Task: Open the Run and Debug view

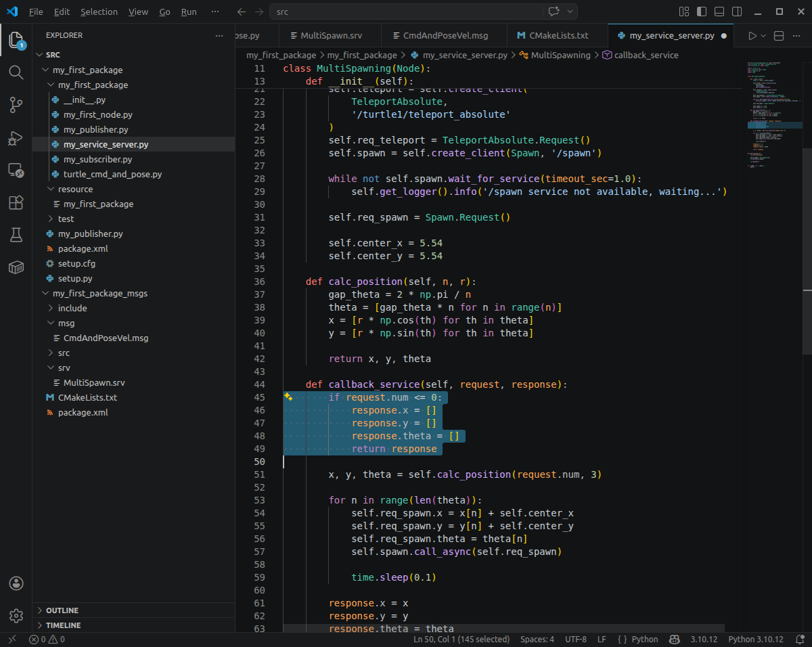Action: (16, 138)
